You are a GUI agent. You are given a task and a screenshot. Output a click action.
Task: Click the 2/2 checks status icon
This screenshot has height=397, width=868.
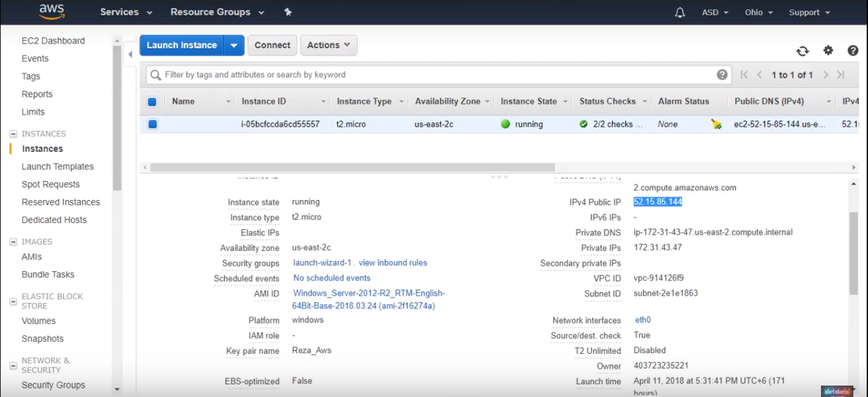583,124
